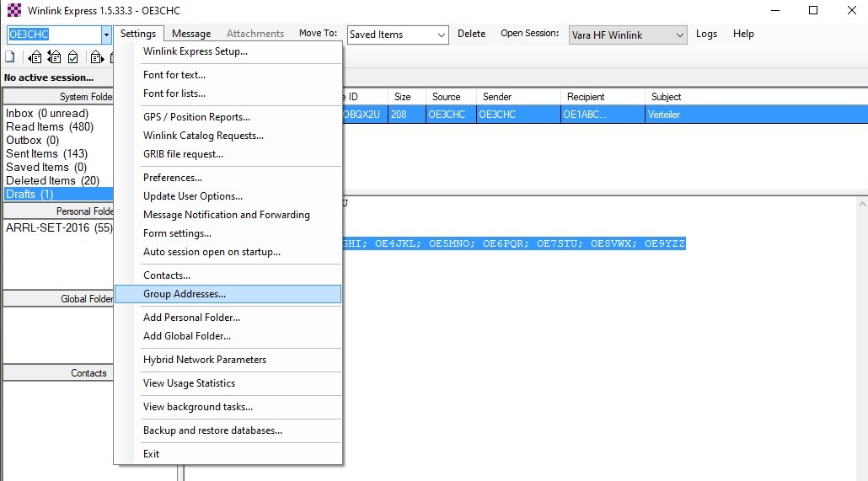Sort messages by Size column header

(x=407, y=97)
